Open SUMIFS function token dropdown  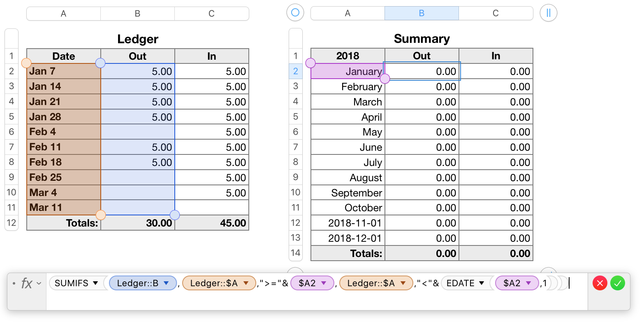tap(95, 283)
